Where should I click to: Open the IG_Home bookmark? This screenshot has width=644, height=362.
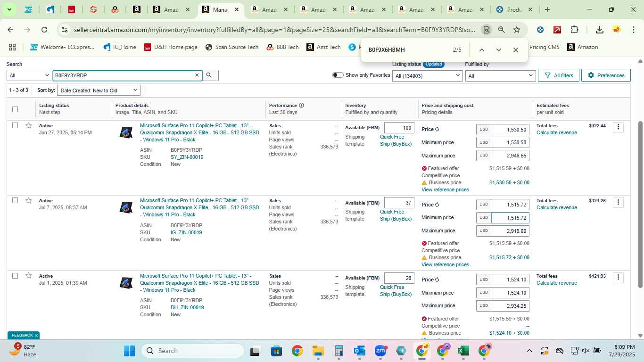pyautogui.click(x=120, y=47)
